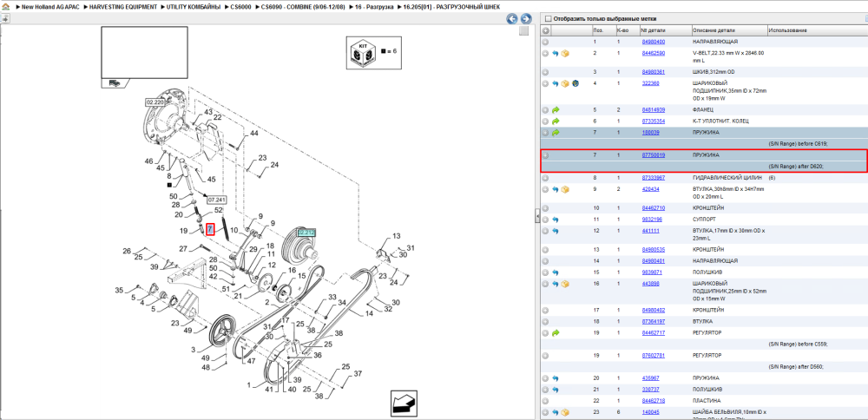Click the package icon for part 84462590
Image resolution: width=868 pixels, height=420 pixels.
(565, 53)
